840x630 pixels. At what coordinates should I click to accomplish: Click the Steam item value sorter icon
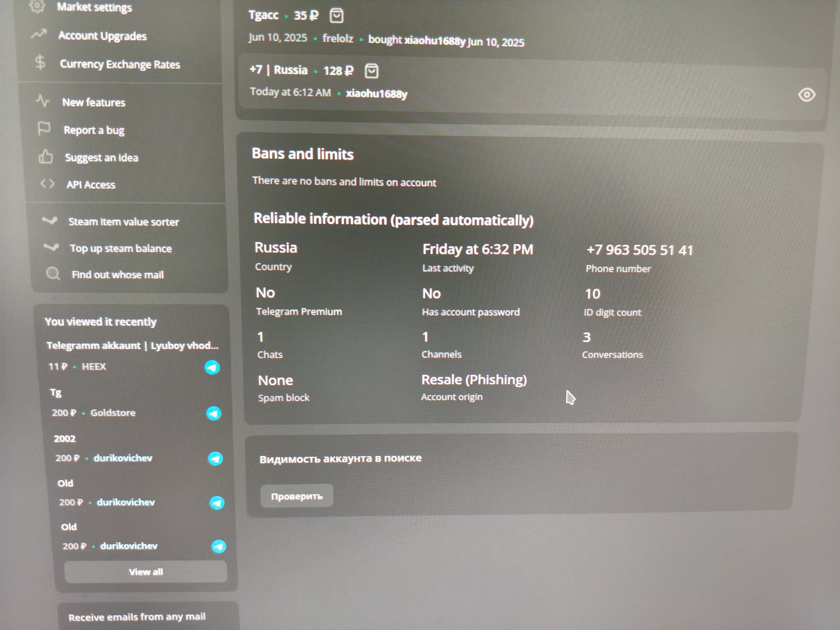[49, 220]
